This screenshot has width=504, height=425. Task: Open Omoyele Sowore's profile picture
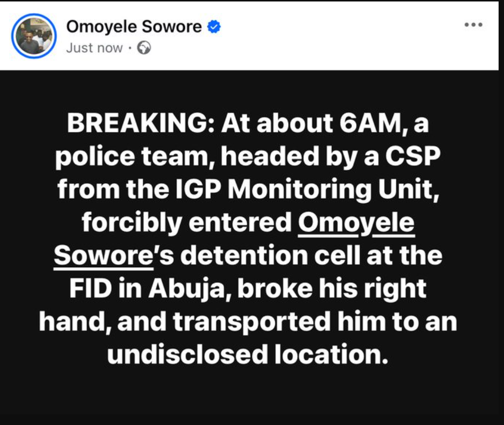point(34,36)
